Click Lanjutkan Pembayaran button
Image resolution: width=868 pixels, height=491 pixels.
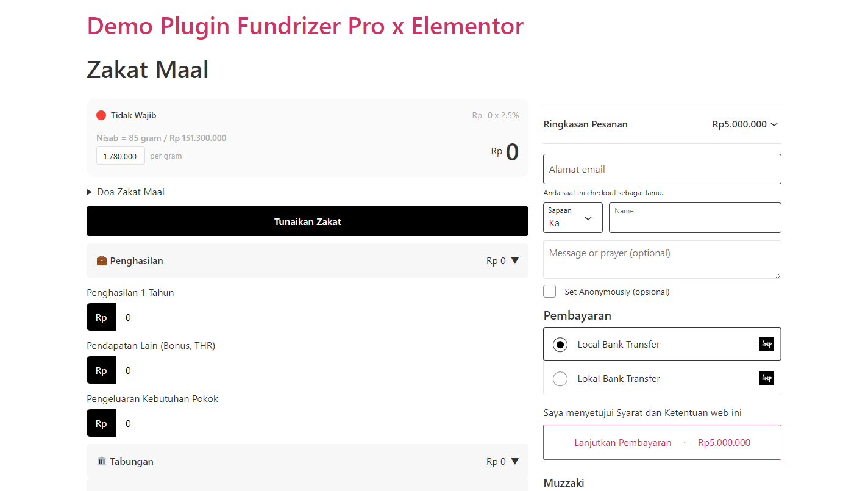pos(662,442)
